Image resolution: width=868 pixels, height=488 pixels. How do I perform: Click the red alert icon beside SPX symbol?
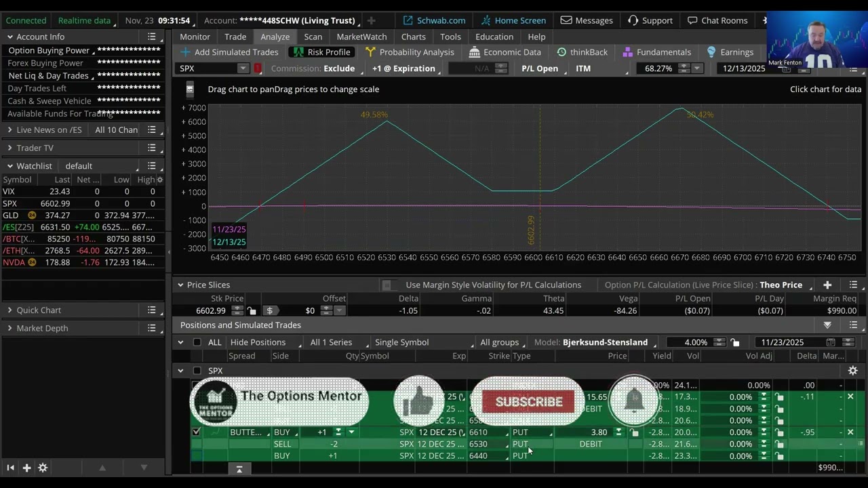click(x=258, y=68)
